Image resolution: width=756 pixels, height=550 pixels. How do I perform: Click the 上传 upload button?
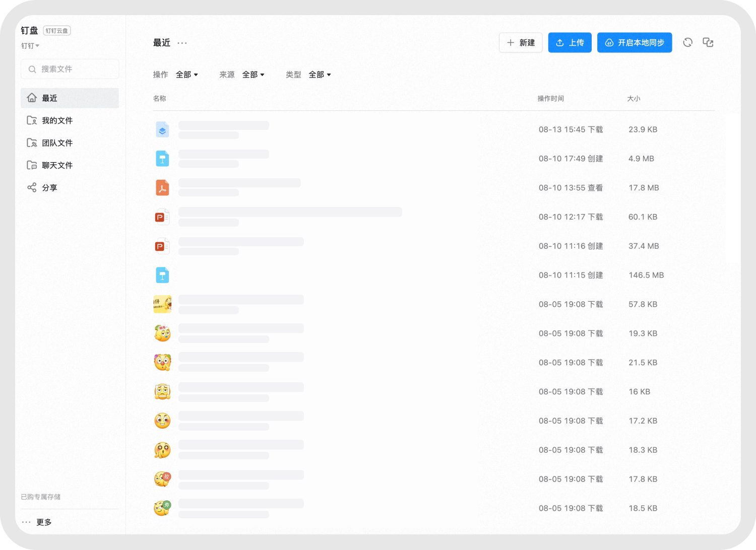pyautogui.click(x=570, y=43)
